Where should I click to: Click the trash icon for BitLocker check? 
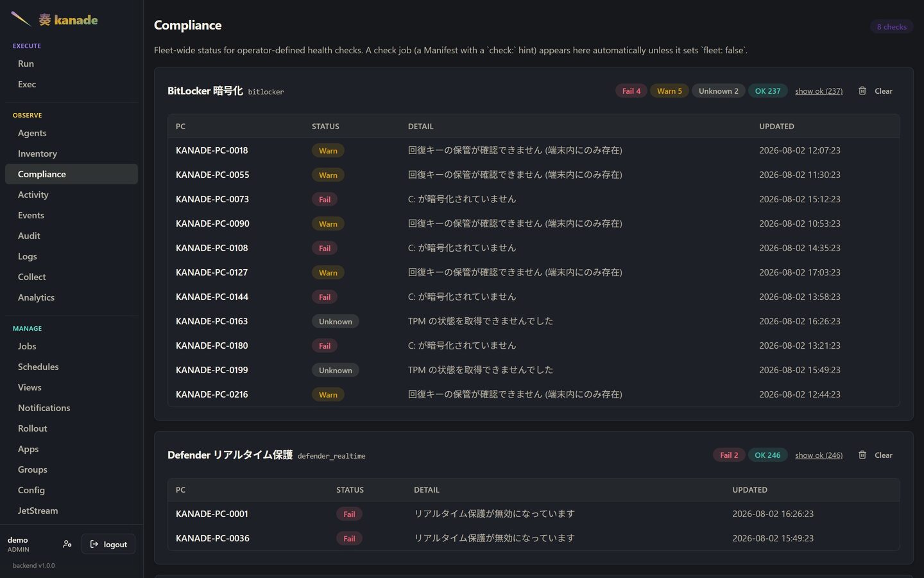tap(862, 91)
